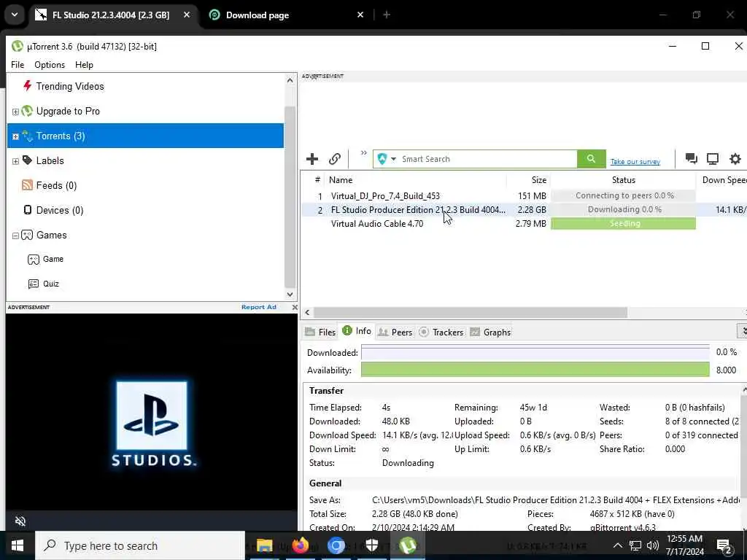Click the Add Torrent plus icon
This screenshot has height=560, width=747.
(312, 159)
